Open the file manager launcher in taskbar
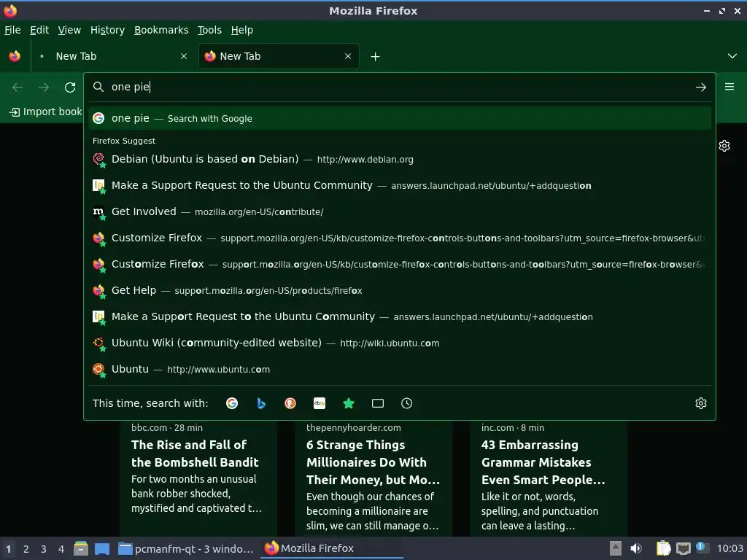The image size is (747, 560). 81,548
